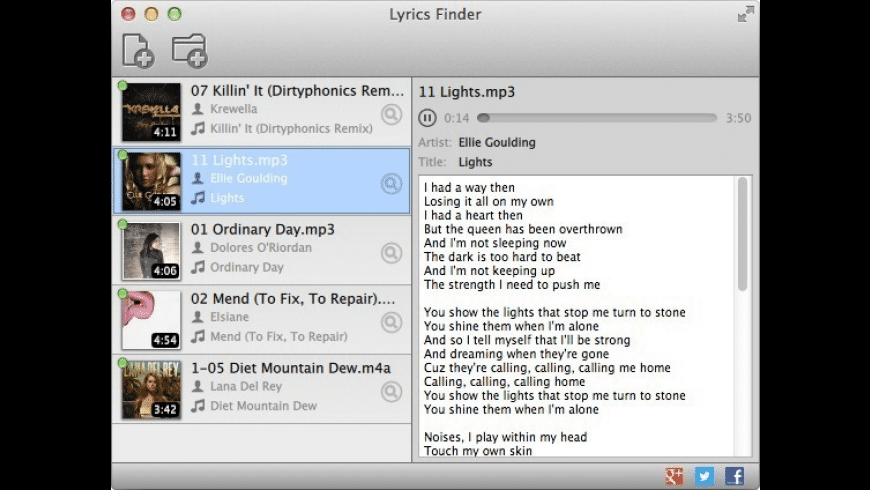Search lyrics for Killin' It row

[x=391, y=114]
